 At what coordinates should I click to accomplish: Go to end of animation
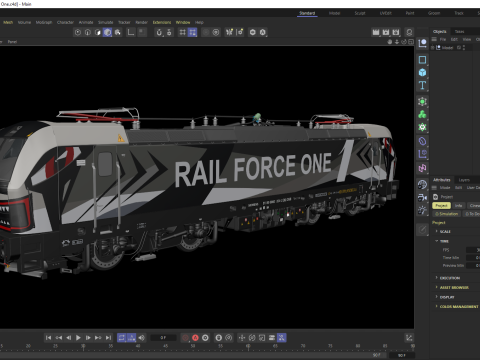108,338
